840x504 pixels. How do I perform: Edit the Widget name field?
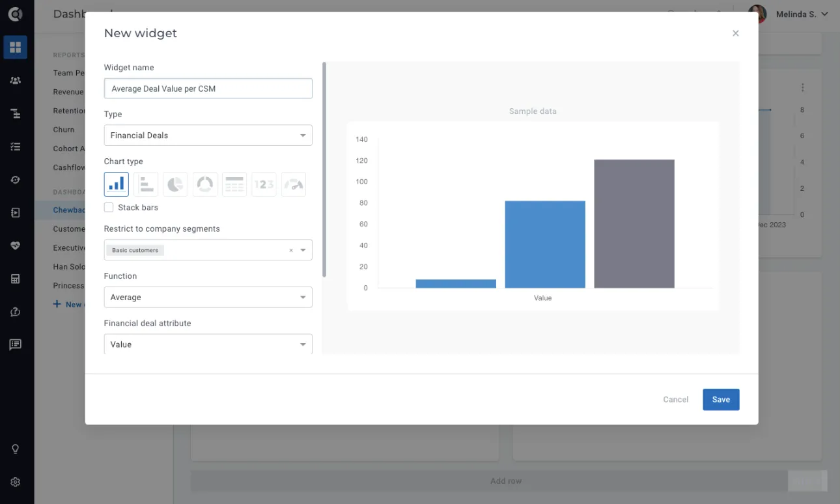click(208, 89)
